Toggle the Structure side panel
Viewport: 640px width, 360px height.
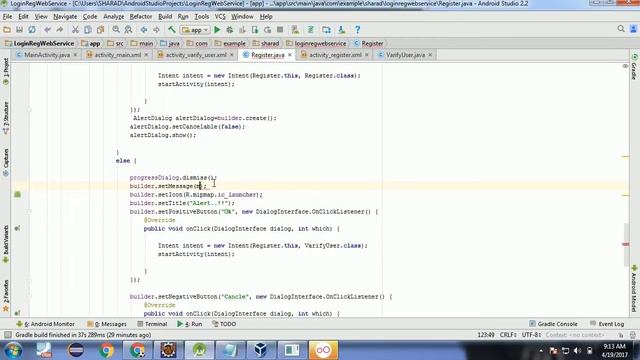point(6,118)
